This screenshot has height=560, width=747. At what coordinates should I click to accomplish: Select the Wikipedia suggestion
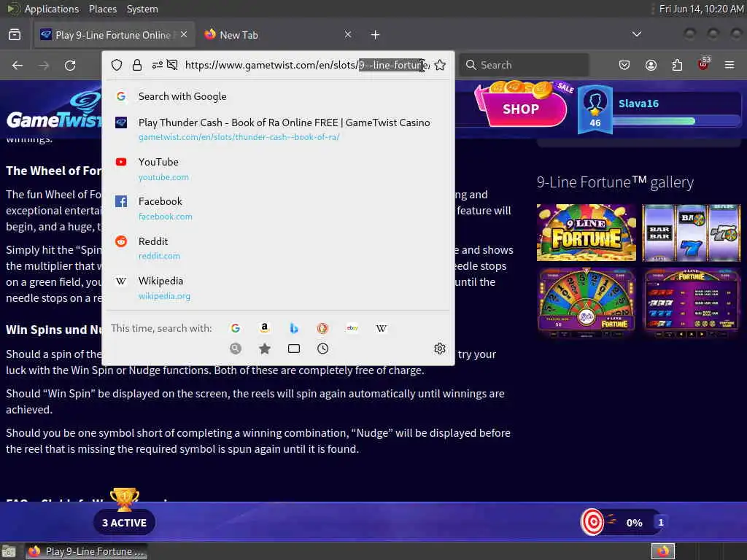278,288
